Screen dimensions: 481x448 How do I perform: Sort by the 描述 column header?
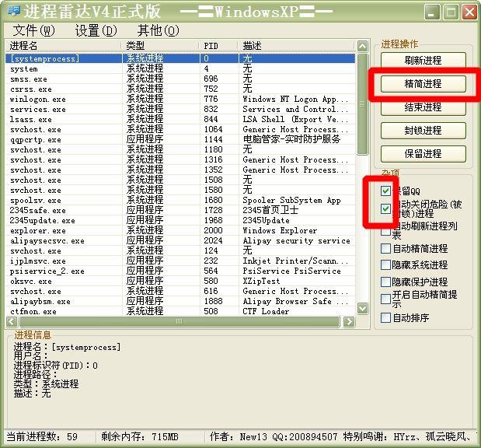click(x=297, y=46)
